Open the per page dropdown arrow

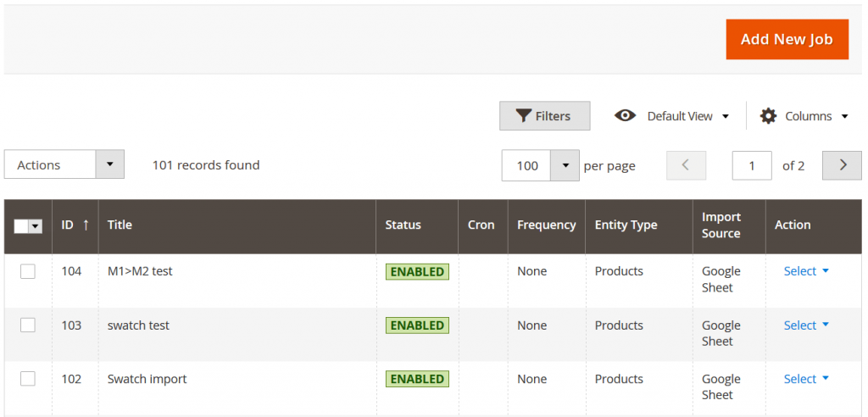(x=565, y=165)
